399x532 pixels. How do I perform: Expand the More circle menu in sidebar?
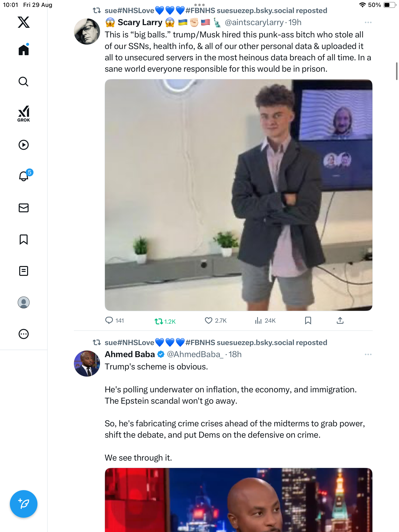pyautogui.click(x=24, y=334)
